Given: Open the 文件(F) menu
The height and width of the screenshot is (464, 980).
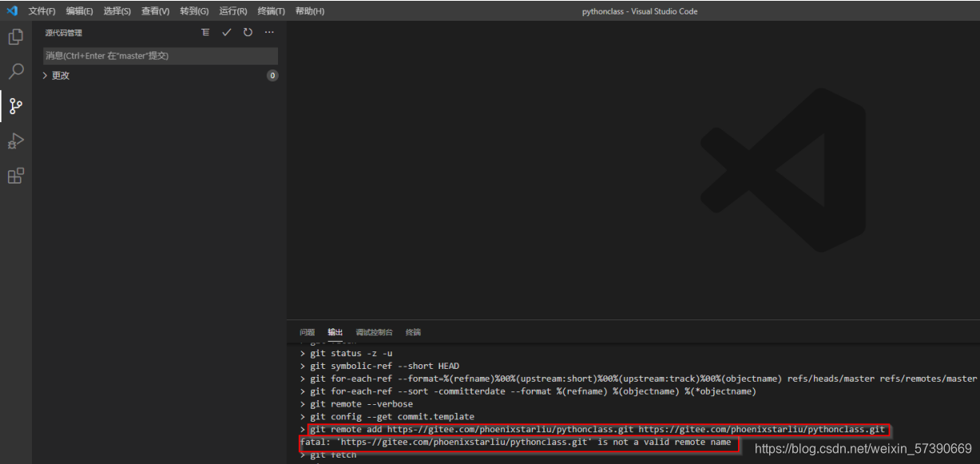Looking at the screenshot, I should [x=42, y=11].
